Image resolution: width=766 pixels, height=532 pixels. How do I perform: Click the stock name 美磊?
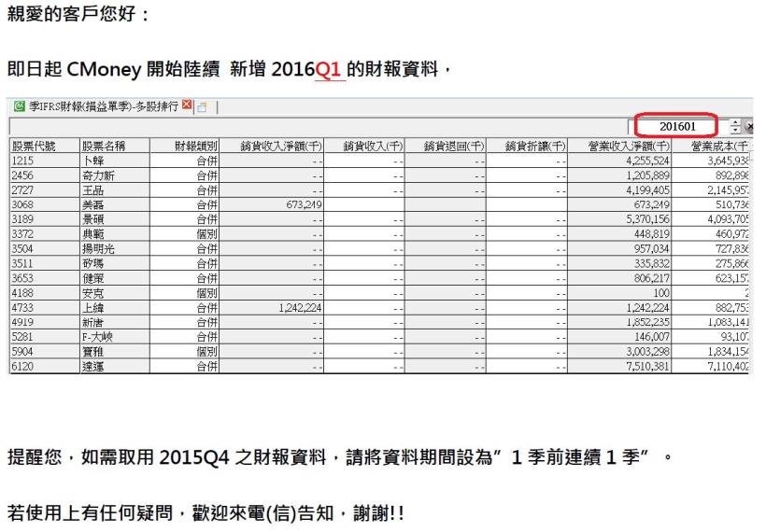pyautogui.click(x=92, y=204)
